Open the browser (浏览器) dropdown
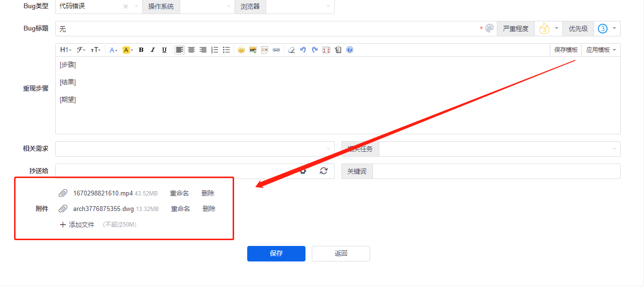The width and height of the screenshot is (644, 293). (300, 7)
